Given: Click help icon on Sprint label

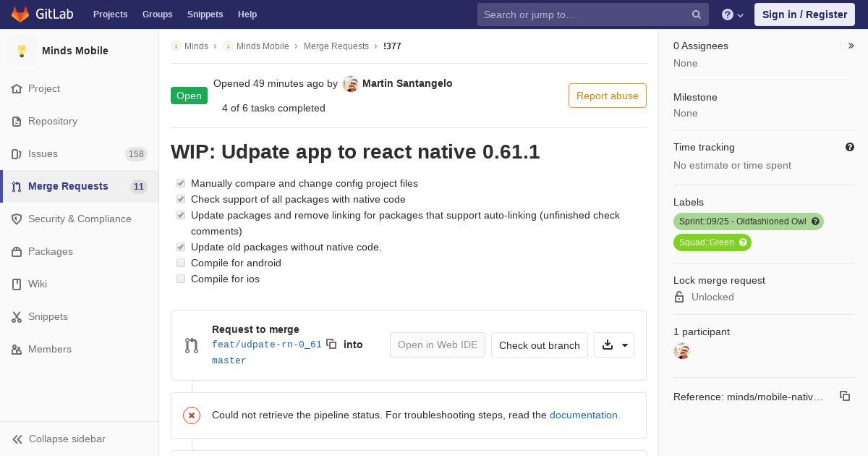Looking at the screenshot, I should pos(815,221).
